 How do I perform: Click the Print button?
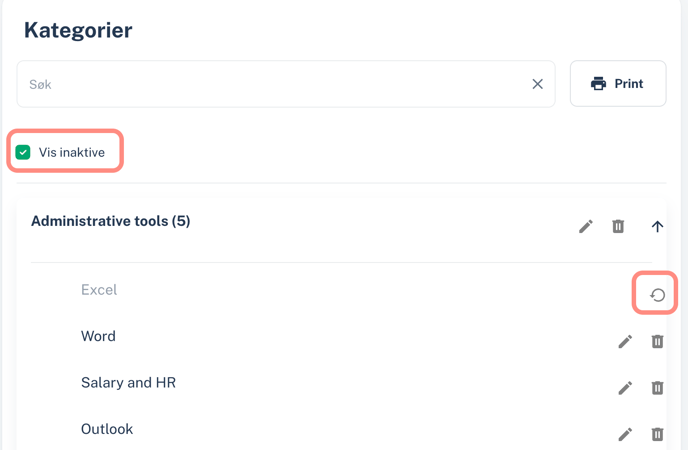coord(618,83)
